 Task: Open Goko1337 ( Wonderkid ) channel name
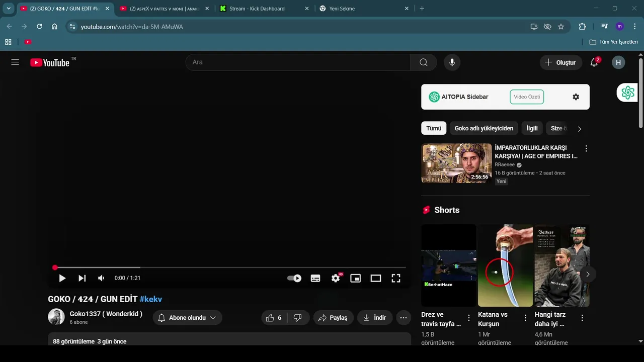coord(106,314)
